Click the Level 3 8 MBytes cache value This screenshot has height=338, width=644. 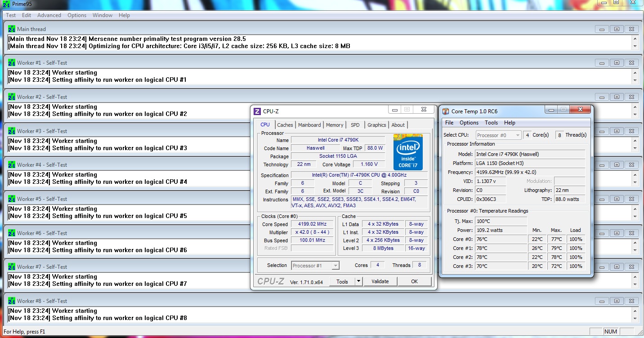(383, 248)
